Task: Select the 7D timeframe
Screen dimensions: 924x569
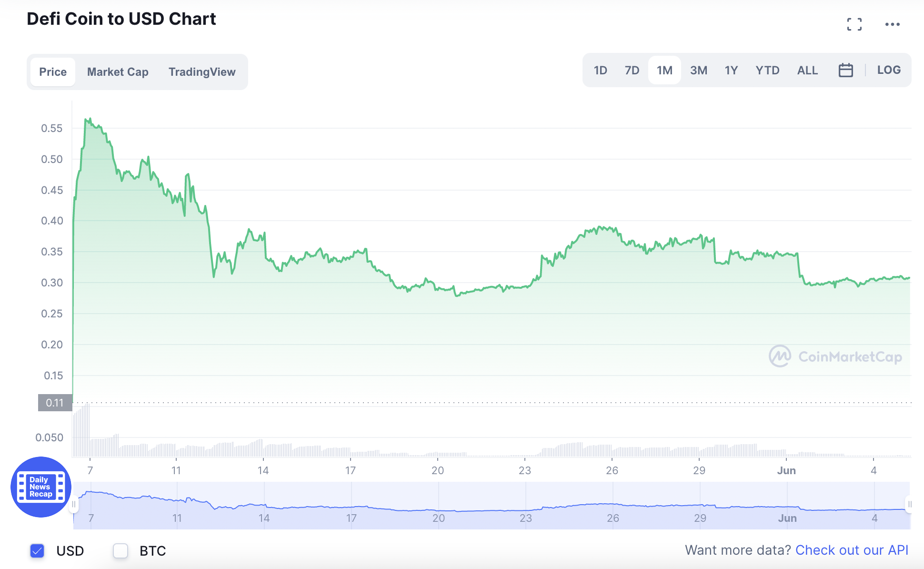Action: [x=632, y=70]
